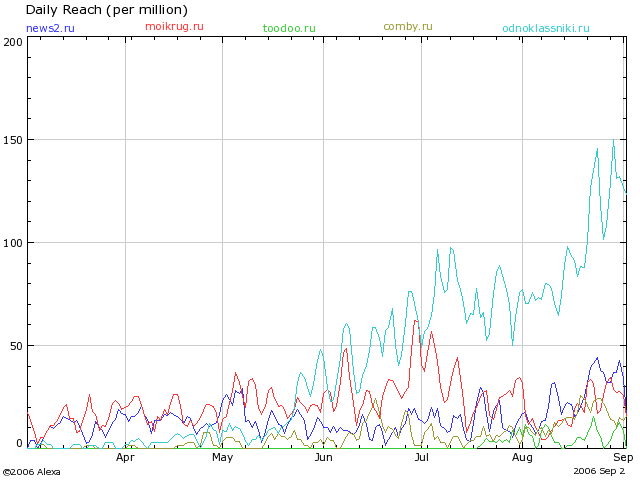640x480 pixels.
Task: Select the May month marker
Action: (222, 457)
